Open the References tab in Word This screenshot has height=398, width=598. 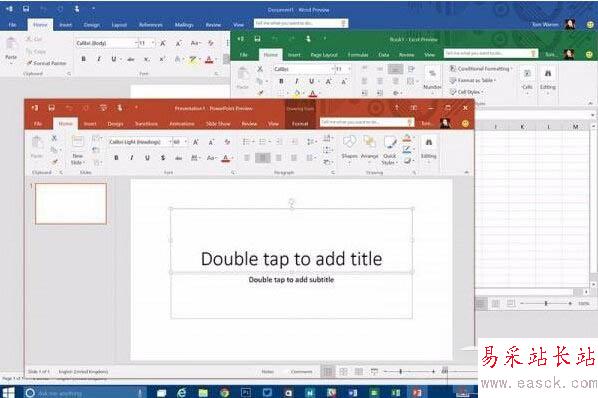point(150,25)
